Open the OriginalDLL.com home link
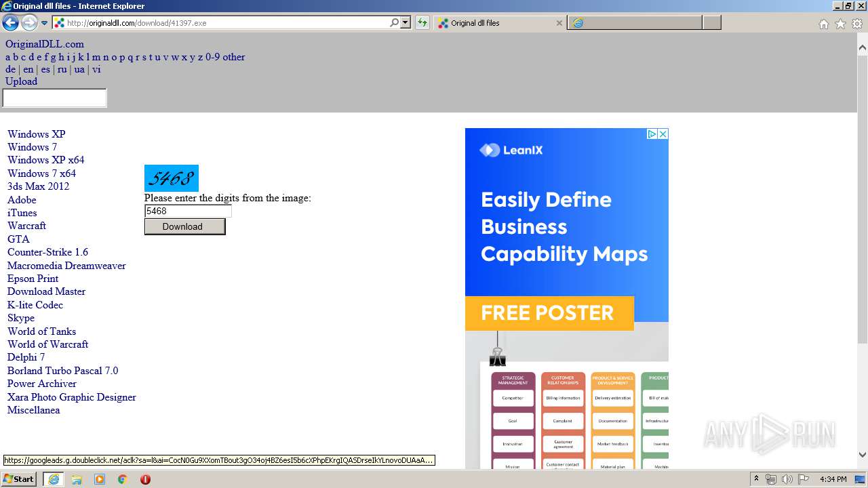The image size is (868, 488). [45, 44]
